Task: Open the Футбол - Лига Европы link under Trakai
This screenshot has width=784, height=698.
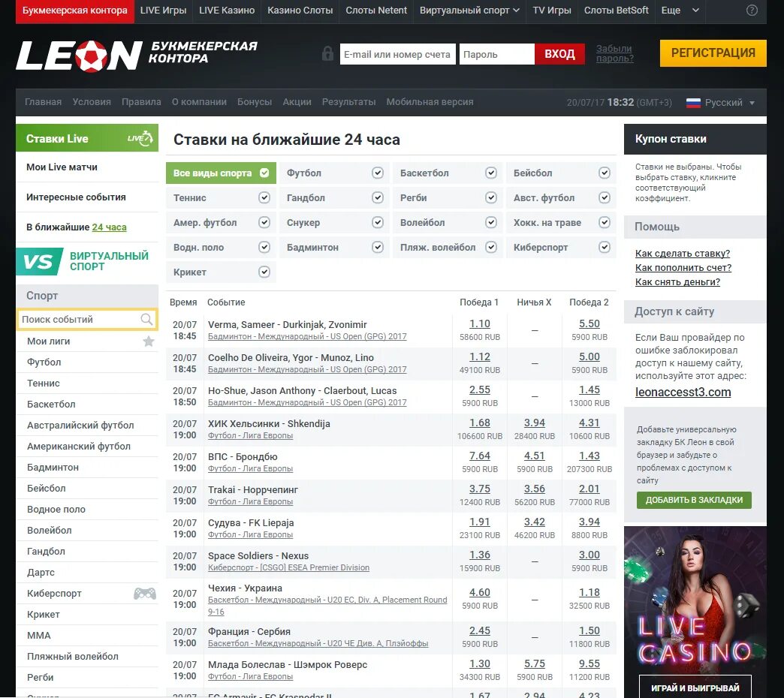Action: point(250,501)
